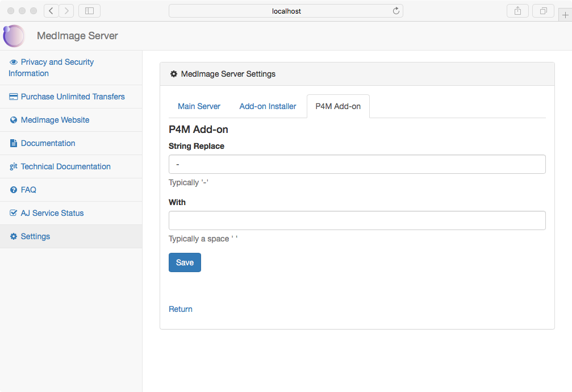Open the Documentation link
The image size is (572, 392).
48,143
